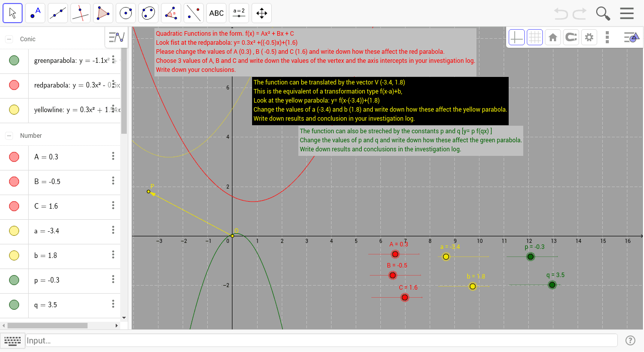
Task: Select the Ellipse conic tool
Action: pyautogui.click(x=148, y=13)
